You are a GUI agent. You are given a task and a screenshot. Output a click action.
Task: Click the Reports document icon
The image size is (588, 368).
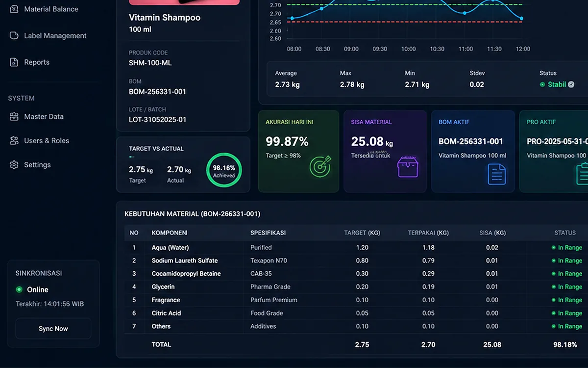[14, 62]
